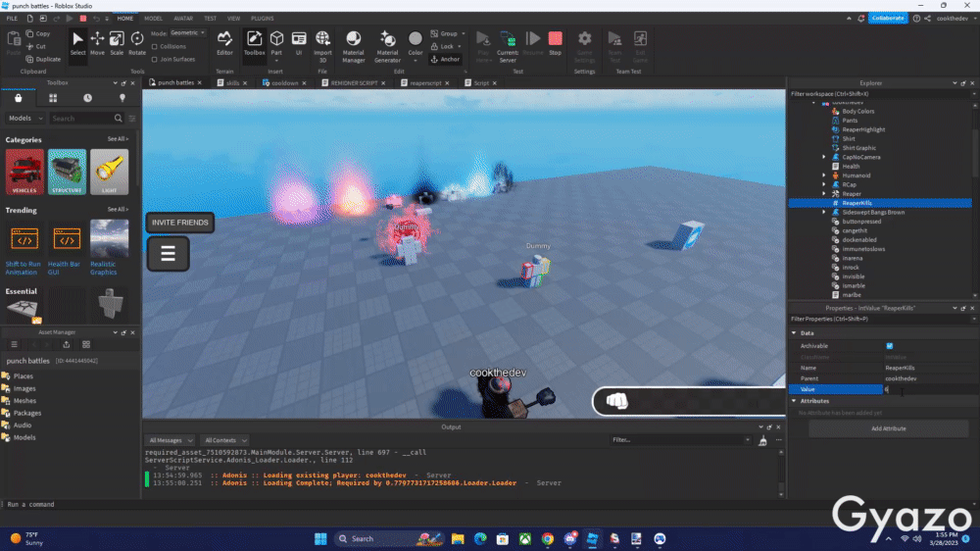Screen dimensions: 980x551
Task: Open Toolbox search filter options icon
Action: pos(132,119)
